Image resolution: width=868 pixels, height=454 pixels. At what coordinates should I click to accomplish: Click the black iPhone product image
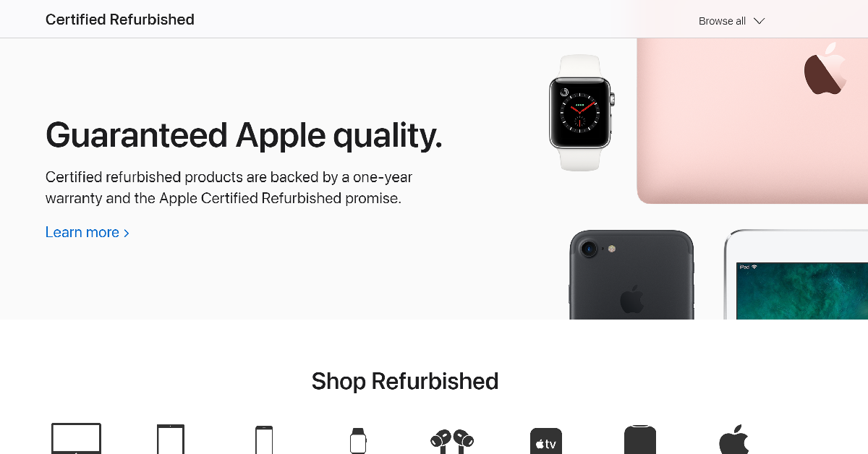click(631, 275)
